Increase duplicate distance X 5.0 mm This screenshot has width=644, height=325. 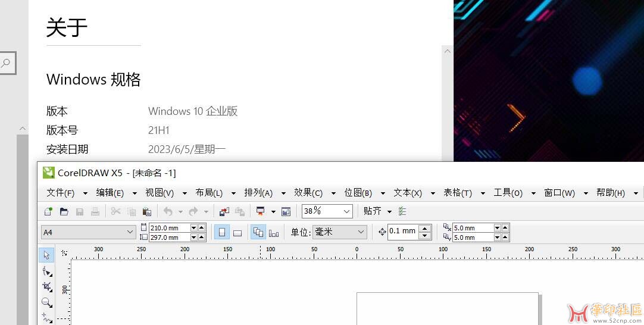click(505, 227)
